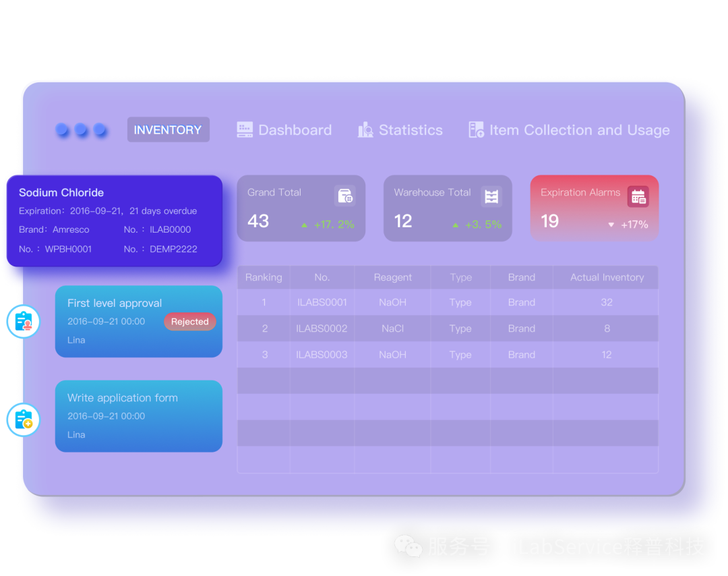Click the Reagent column header

[x=392, y=277]
